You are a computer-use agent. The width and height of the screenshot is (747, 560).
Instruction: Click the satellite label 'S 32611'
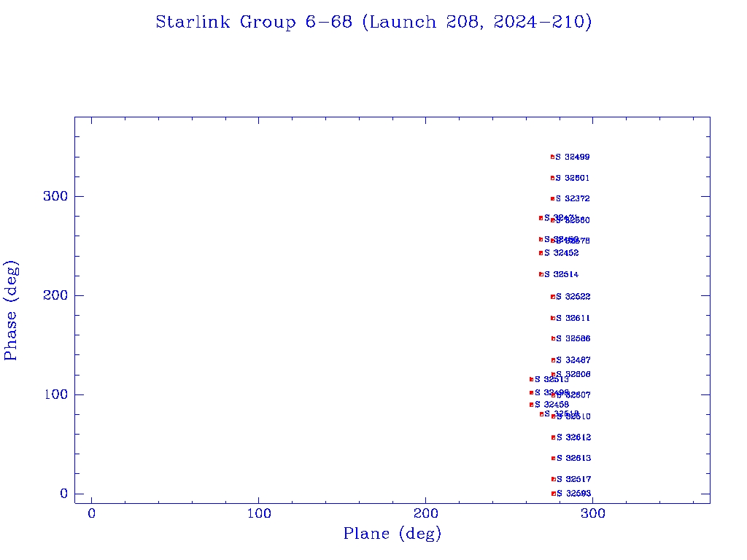(573, 318)
